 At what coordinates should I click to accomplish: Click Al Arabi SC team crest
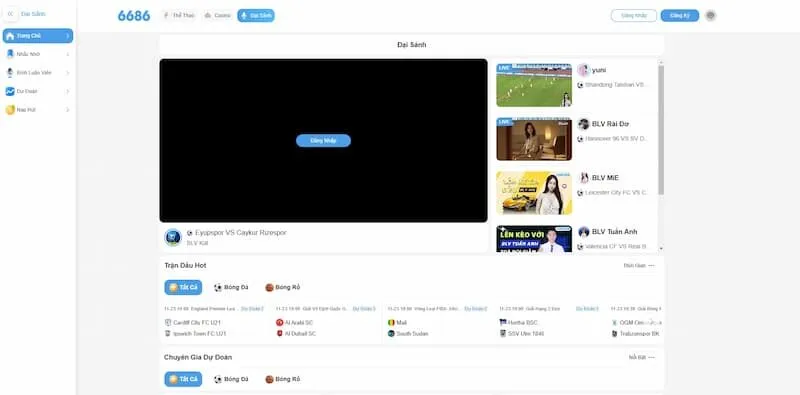point(280,323)
